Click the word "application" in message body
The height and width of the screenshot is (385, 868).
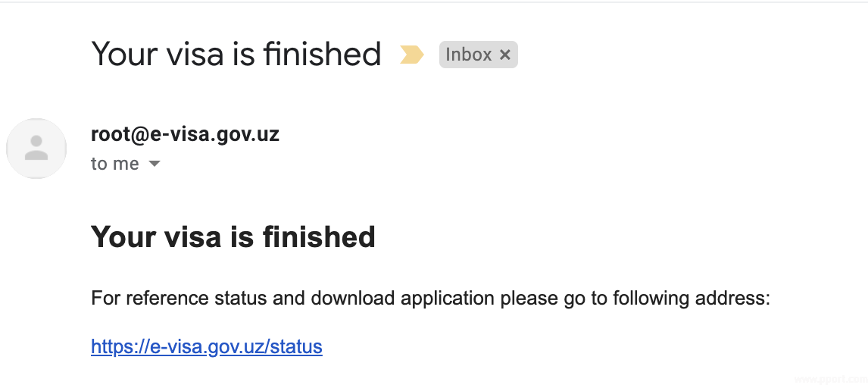click(448, 299)
